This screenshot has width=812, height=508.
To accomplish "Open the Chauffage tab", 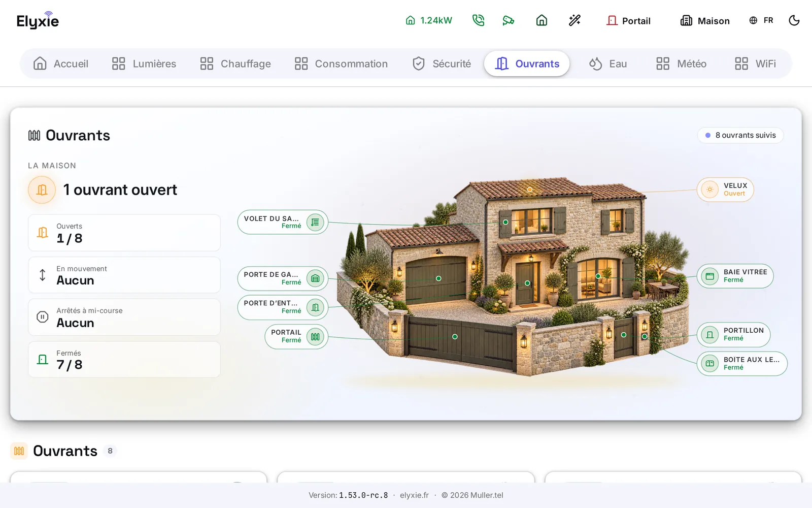I will (235, 63).
